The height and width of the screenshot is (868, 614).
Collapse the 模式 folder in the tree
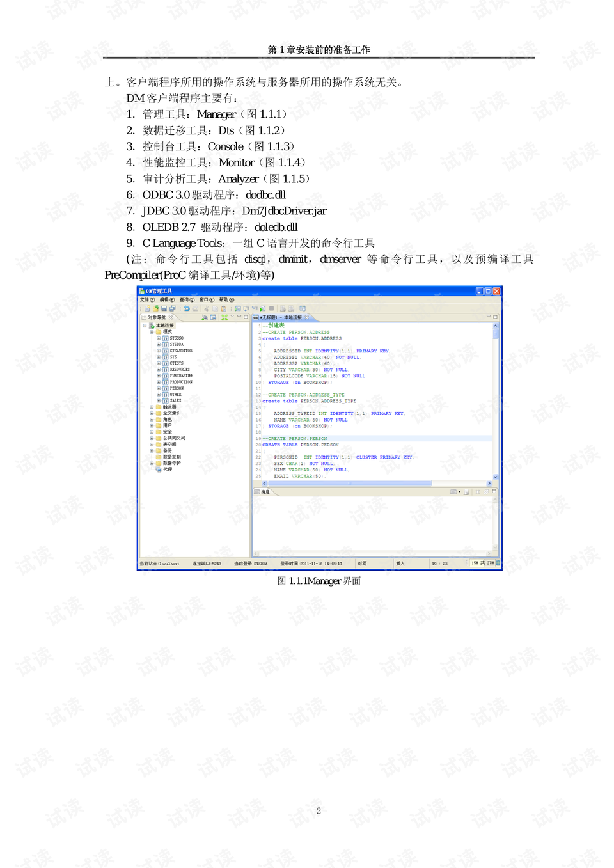[x=151, y=332]
